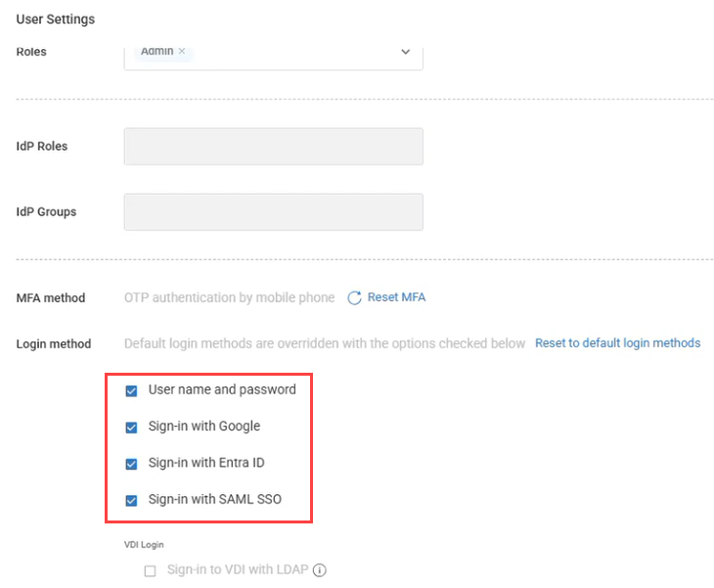This screenshot has height=588, width=714.
Task: Click the Reset MFA link
Action: coord(396,297)
